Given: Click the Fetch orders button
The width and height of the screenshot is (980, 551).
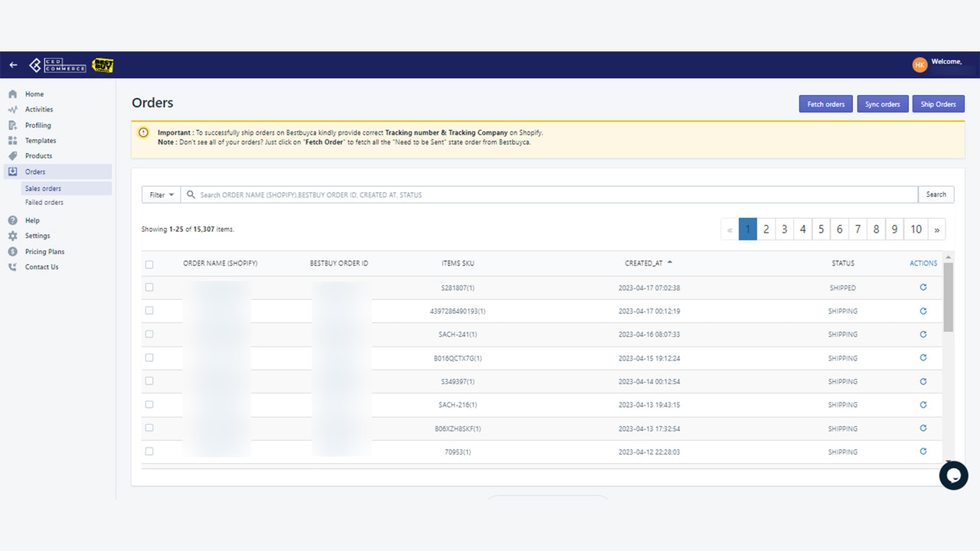Looking at the screenshot, I should pyautogui.click(x=825, y=103).
